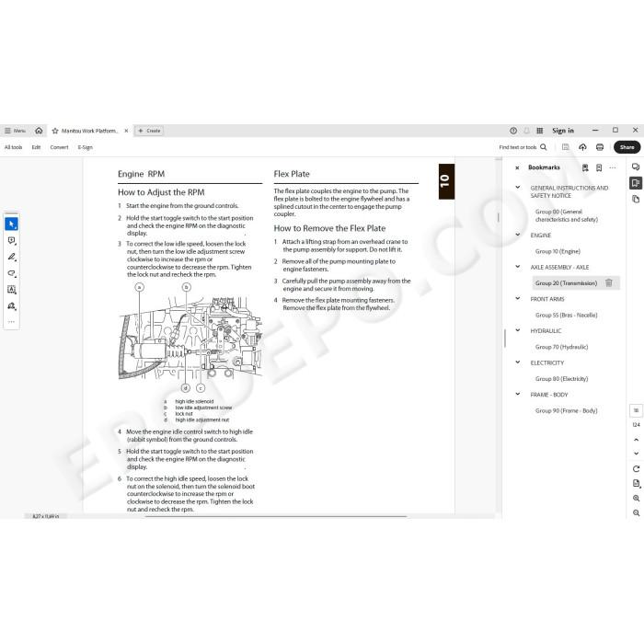
Task: Open the Edit tab
Action: [x=36, y=147]
